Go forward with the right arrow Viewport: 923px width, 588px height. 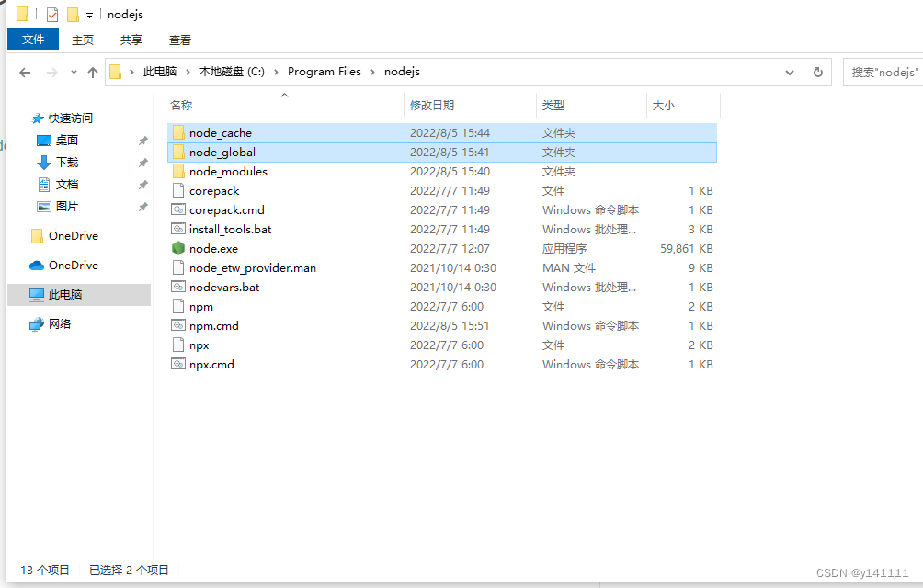point(52,73)
